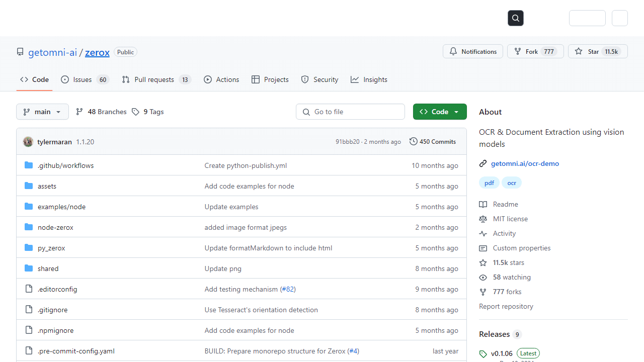Click file icon next to .gitignore
Image resolution: width=644 pixels, height=362 pixels.
[x=29, y=310]
